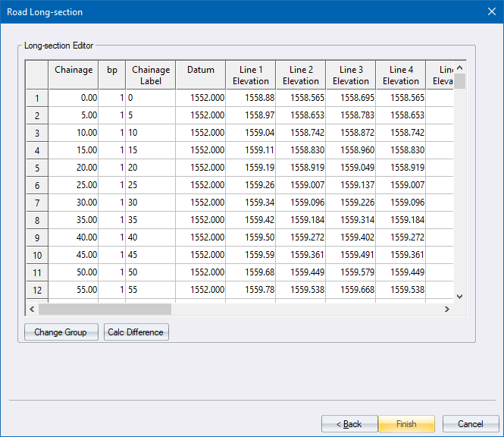Edit the Chainage cell with value 20.00
Viewport: 504px width, 437px height.
pyautogui.click(x=74, y=168)
